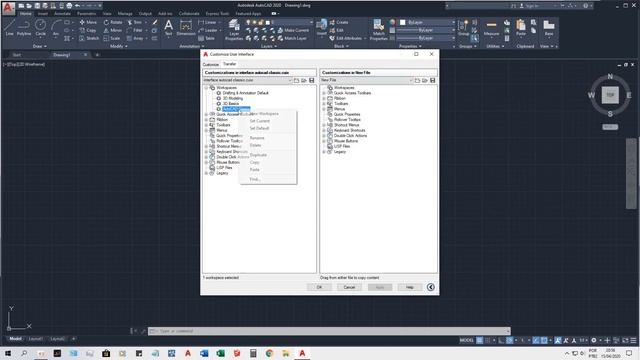640x360 pixels.
Task: Select the Line tool in Draw panel
Action: click(9, 27)
